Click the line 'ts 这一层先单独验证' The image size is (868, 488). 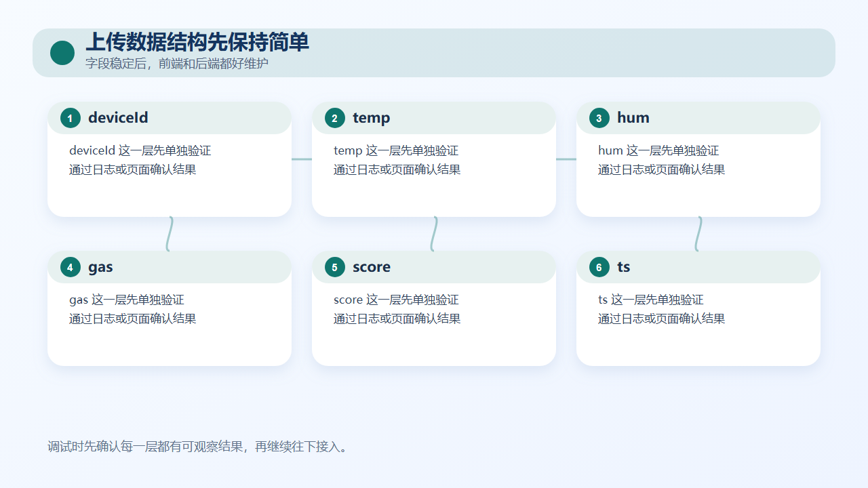(651, 300)
